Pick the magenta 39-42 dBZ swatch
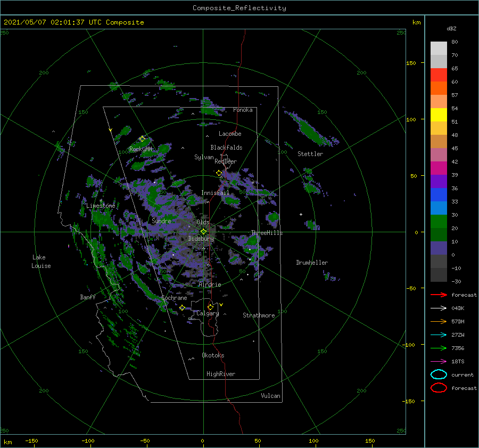Screen dimensions: 479x448 click(x=439, y=168)
